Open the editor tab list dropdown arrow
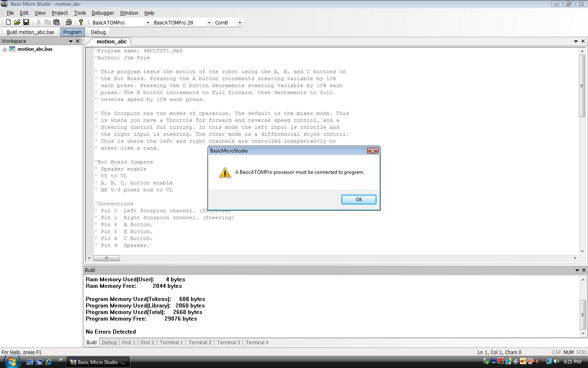588x368 pixels. [576, 41]
